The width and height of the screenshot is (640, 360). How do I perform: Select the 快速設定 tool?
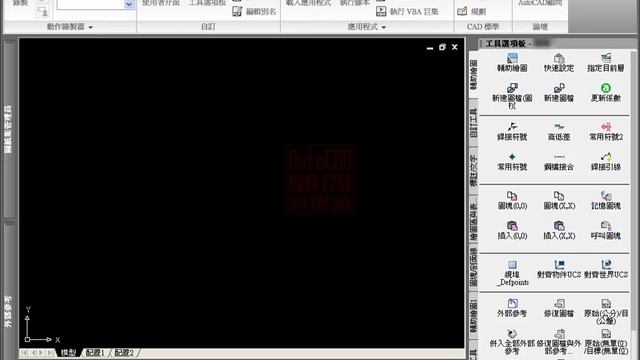click(x=559, y=63)
